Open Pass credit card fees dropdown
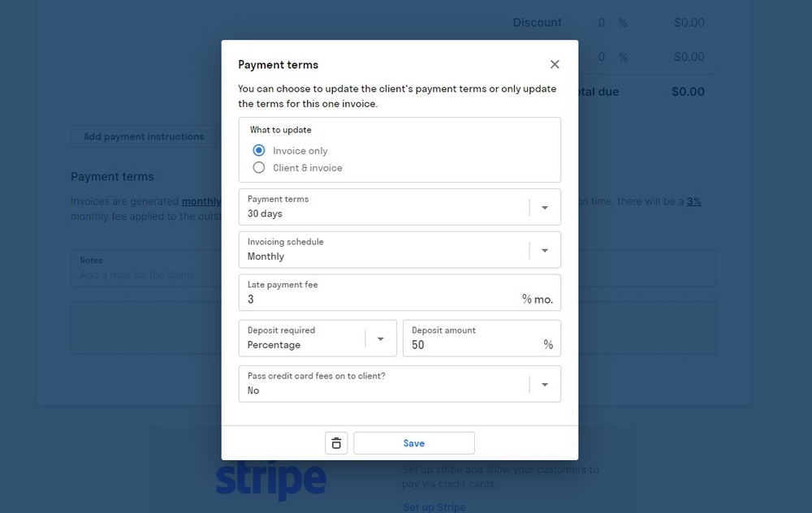 (400, 384)
